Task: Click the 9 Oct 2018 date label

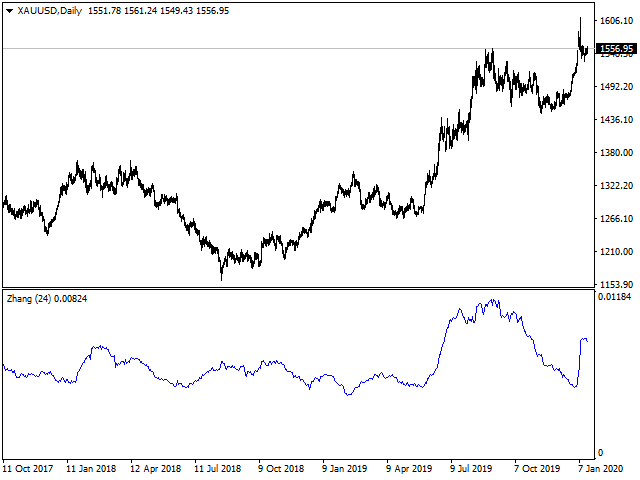Action: [281, 469]
